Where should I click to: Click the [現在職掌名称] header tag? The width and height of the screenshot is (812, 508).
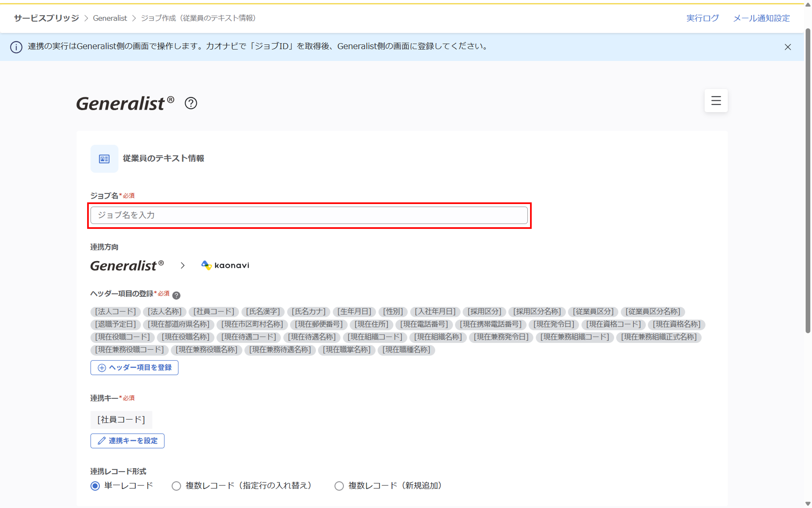[x=347, y=350]
